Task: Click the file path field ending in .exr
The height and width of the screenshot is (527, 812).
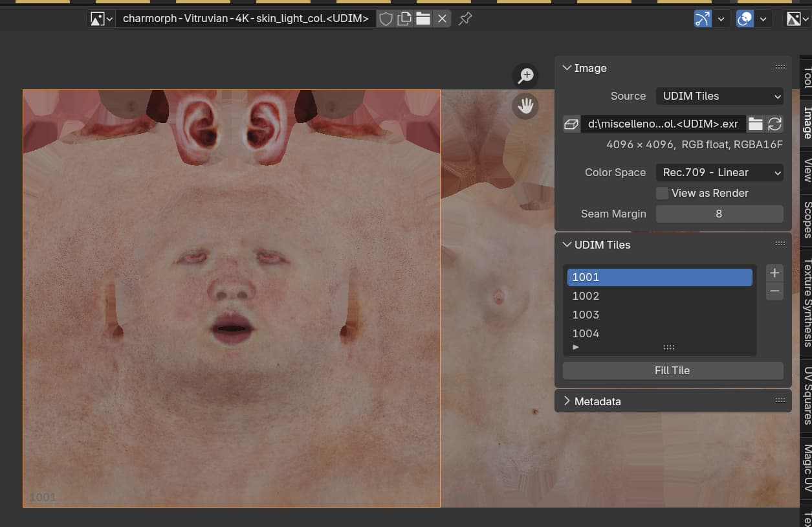Action: [663, 124]
